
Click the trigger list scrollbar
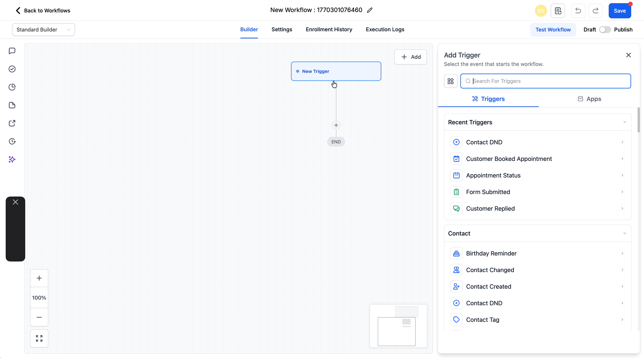click(x=638, y=120)
